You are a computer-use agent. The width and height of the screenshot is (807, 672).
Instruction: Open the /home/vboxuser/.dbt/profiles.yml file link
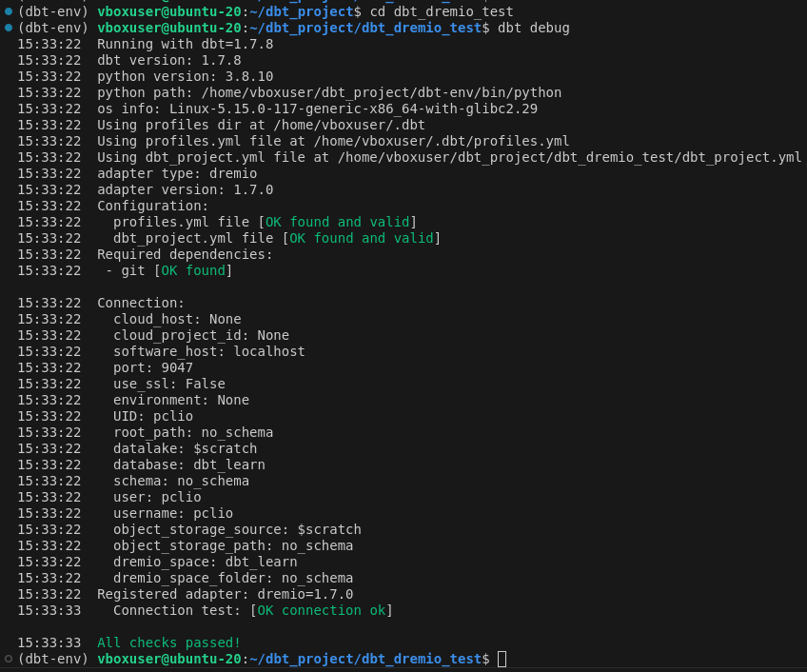[442, 141]
